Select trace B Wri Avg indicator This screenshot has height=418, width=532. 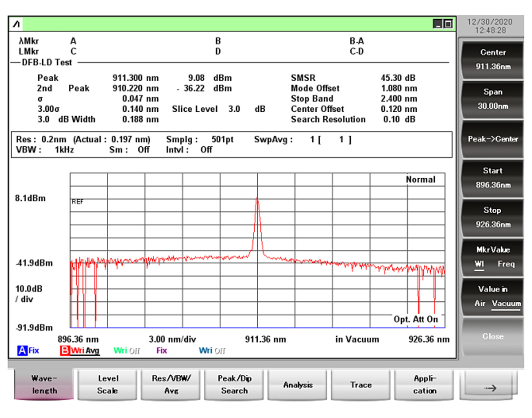pyautogui.click(x=80, y=350)
